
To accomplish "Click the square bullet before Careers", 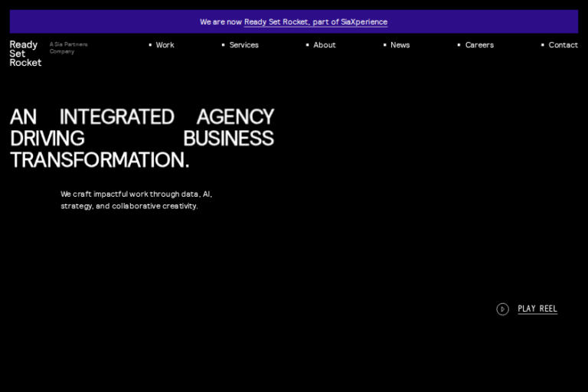I will [459, 45].
